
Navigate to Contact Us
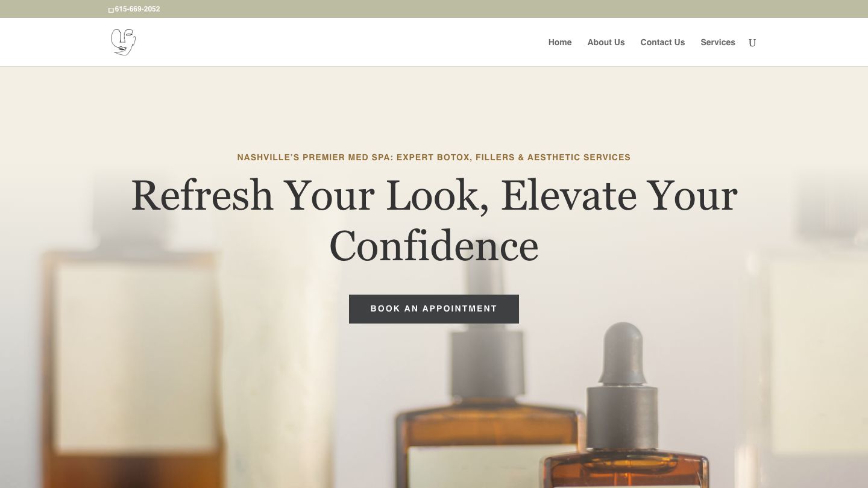coord(662,42)
